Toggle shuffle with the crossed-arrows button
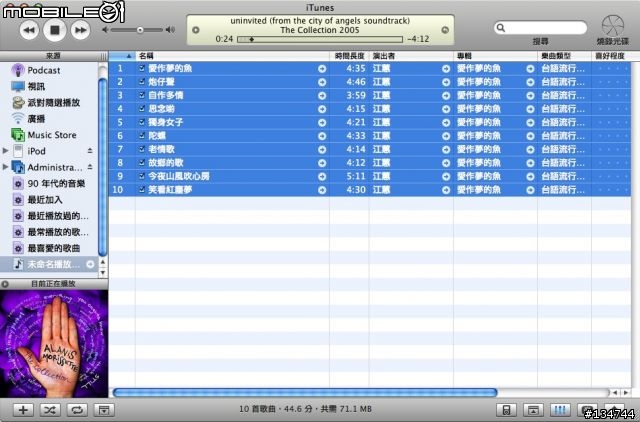The image size is (640, 422). (50, 410)
